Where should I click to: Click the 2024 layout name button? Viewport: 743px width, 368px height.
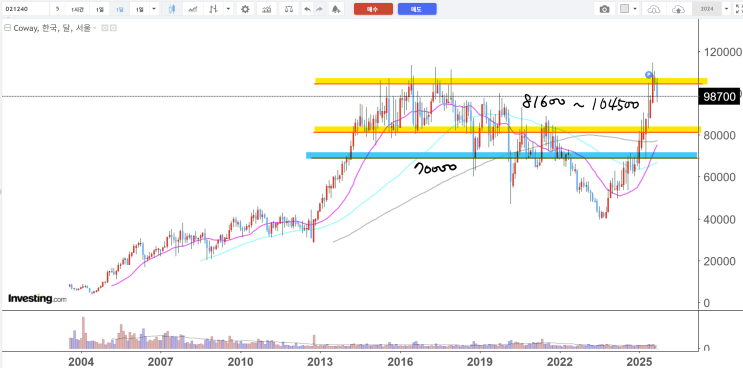coord(707,9)
